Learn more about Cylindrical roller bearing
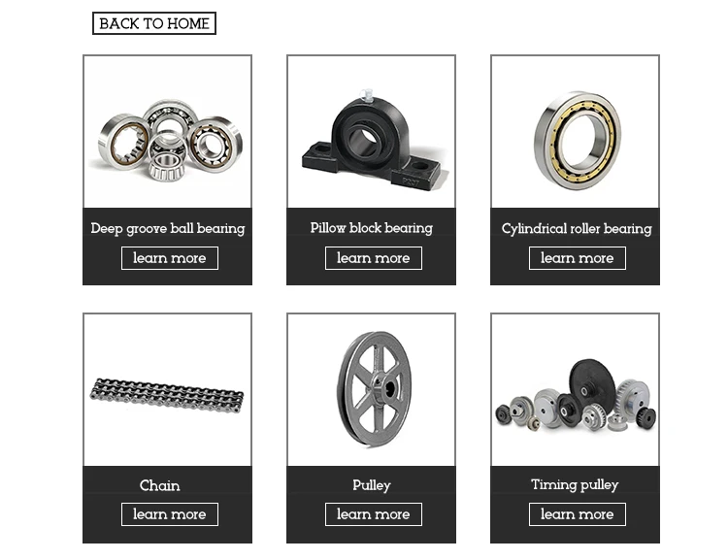Viewport: 728px width, 560px height. 578,258
